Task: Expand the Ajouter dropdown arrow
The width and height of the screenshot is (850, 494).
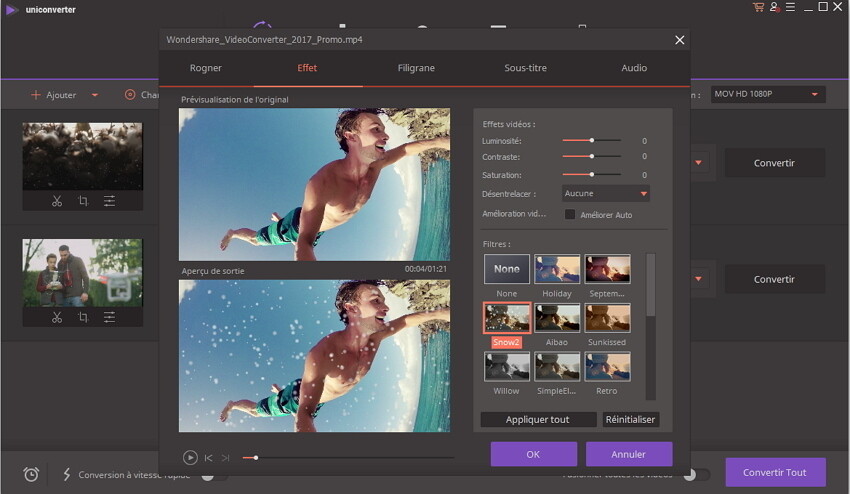Action: point(95,95)
